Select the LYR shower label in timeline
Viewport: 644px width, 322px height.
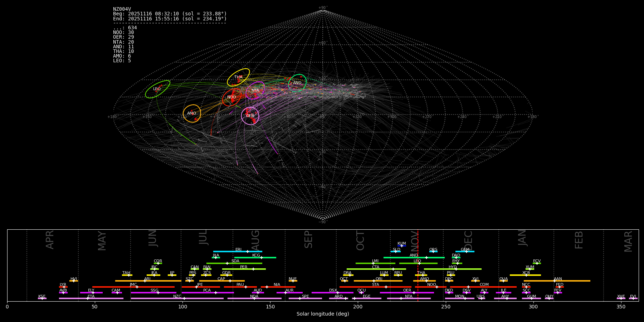tap(63, 285)
